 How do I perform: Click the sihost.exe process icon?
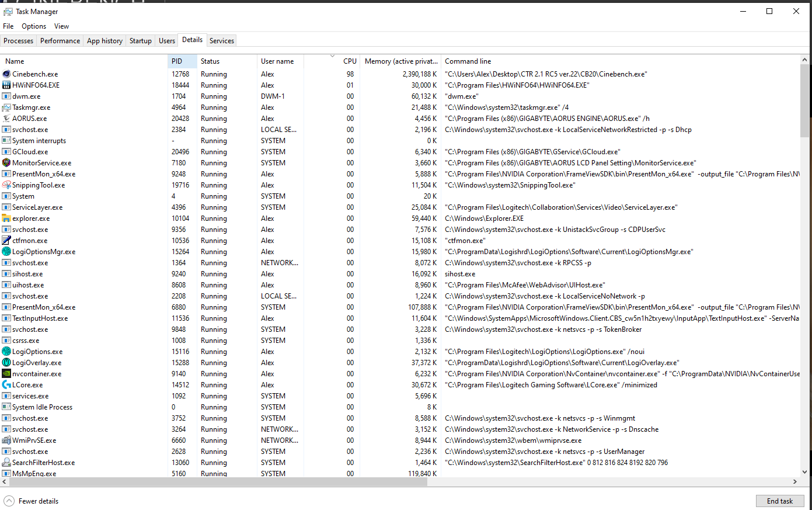point(6,274)
